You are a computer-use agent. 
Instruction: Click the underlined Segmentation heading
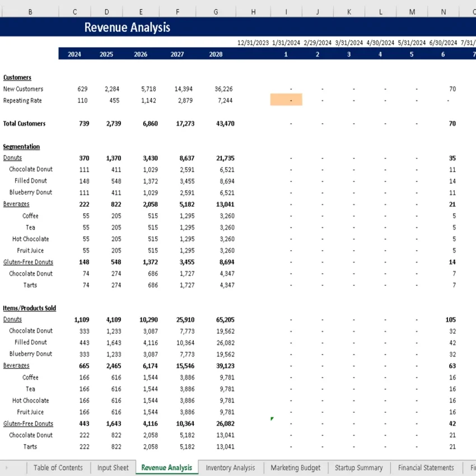pyautogui.click(x=21, y=146)
